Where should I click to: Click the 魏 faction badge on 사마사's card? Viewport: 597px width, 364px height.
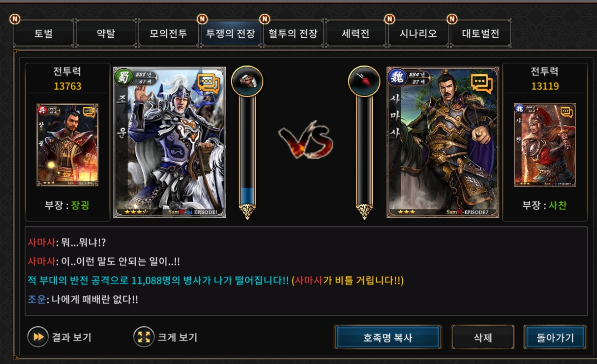click(397, 77)
